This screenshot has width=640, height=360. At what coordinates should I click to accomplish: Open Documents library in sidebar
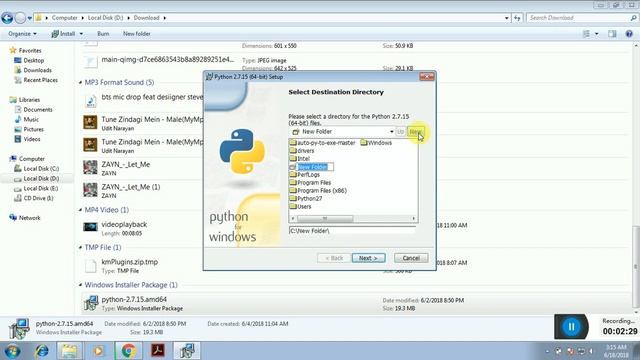coord(34,110)
